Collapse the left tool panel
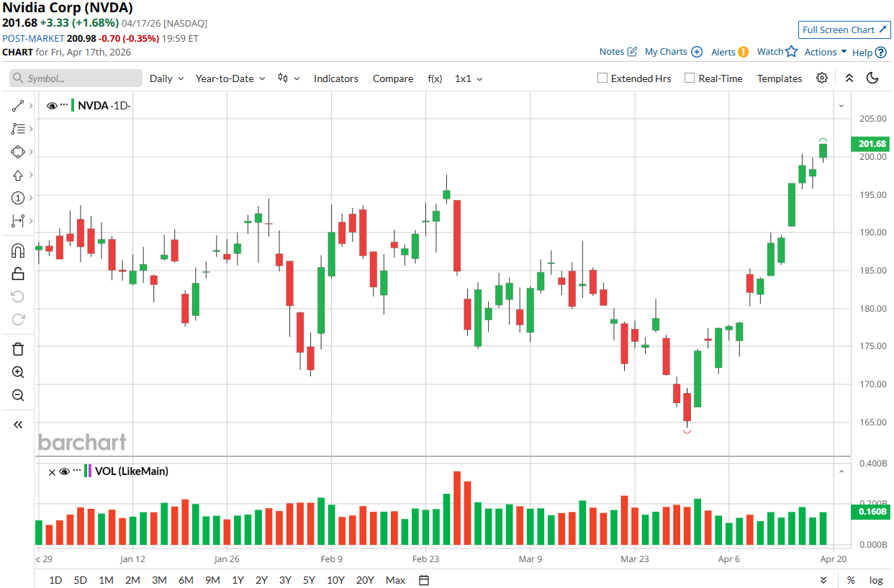This screenshot has width=894, height=588. click(18, 425)
